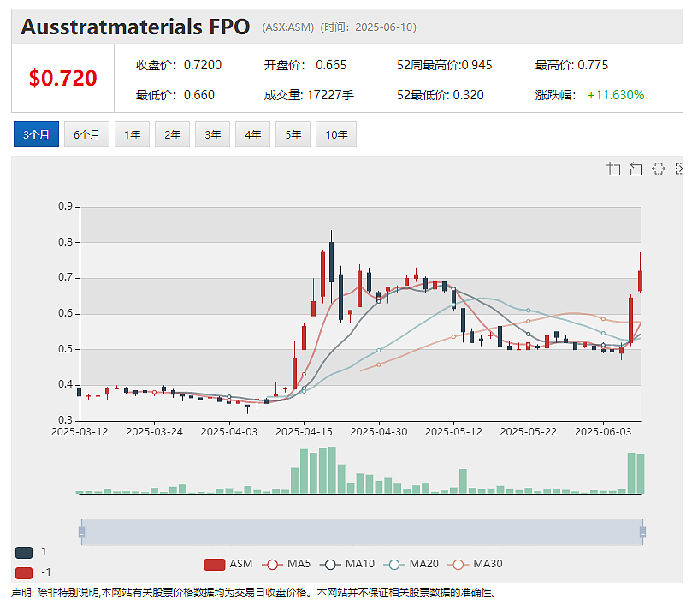Choose the 2年 range tab
The height and width of the screenshot is (616, 692).
(172, 134)
